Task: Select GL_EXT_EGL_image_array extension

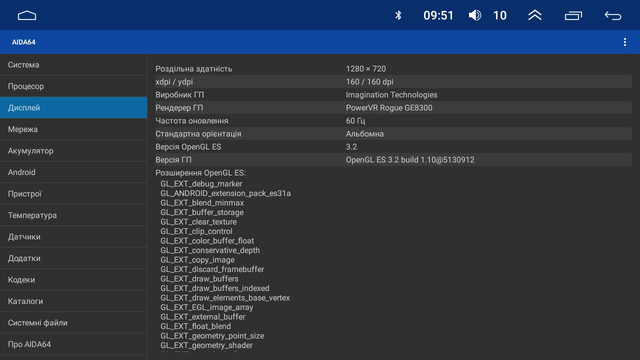Action: (x=207, y=307)
